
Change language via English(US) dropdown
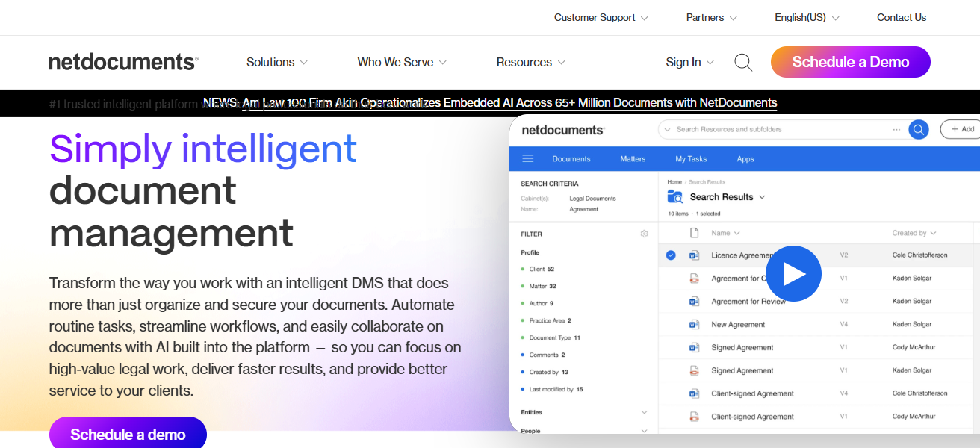[807, 18]
